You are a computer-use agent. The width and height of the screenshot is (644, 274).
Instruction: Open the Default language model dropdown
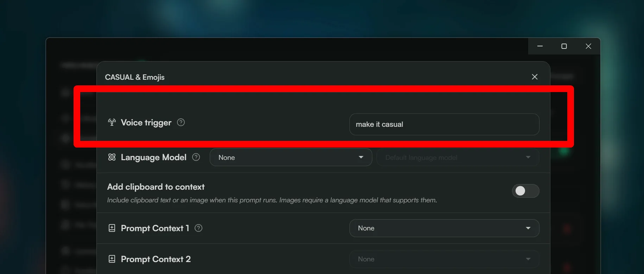457,157
